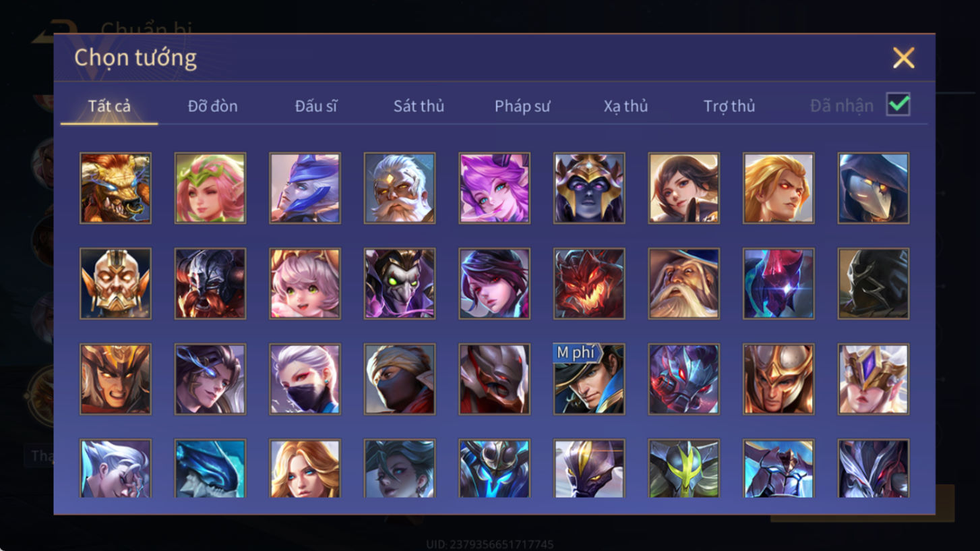Pick the green-eyed skull mask hero
Screen dimensions: 980x551
pos(400,283)
